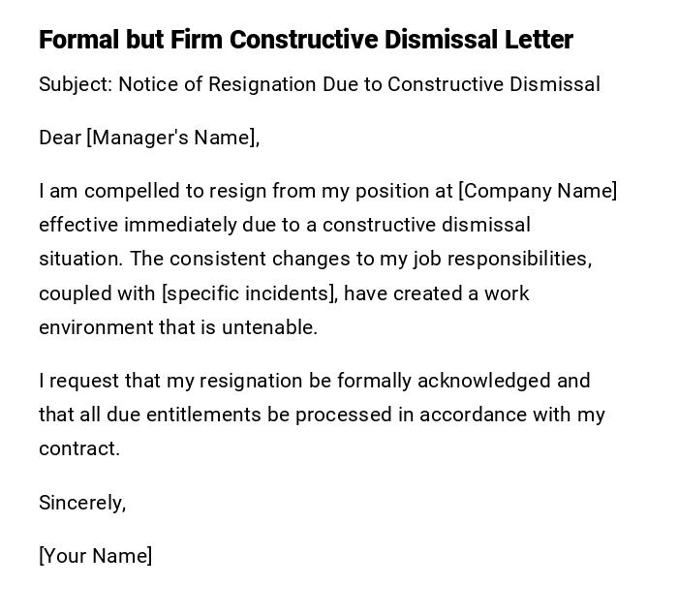
Task: Select the [specific incidents] placeholder
Action: (249, 293)
